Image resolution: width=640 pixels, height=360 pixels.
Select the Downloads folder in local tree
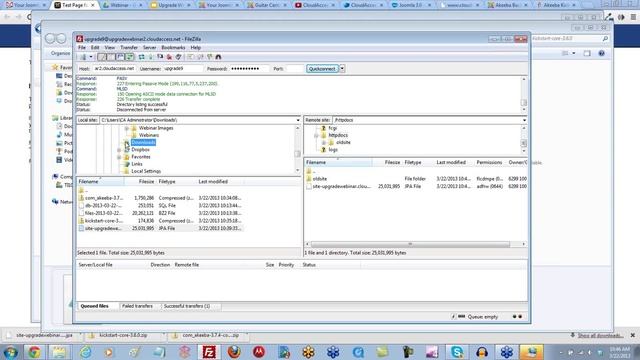(x=143, y=142)
